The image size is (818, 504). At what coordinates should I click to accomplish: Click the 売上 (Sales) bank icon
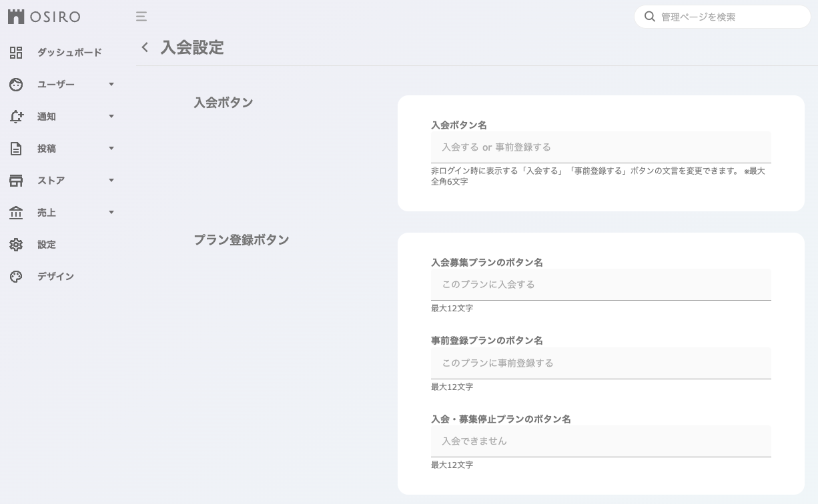16,212
